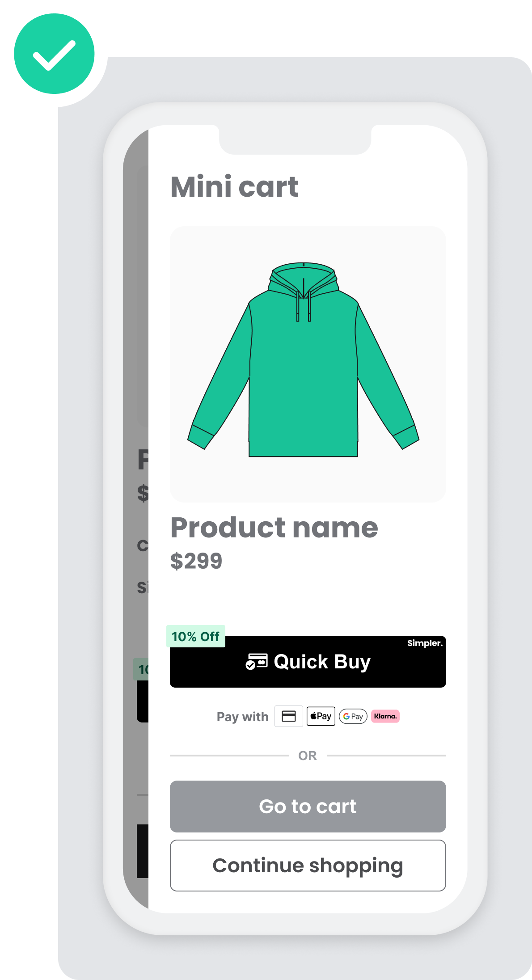Click the partially hidden 10% badge behind overlay
532x980 pixels.
coord(141,669)
